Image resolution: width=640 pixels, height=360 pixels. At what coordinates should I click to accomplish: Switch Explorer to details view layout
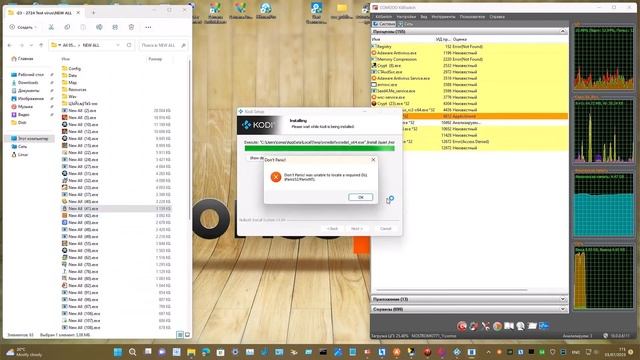pyautogui.click(x=180, y=335)
